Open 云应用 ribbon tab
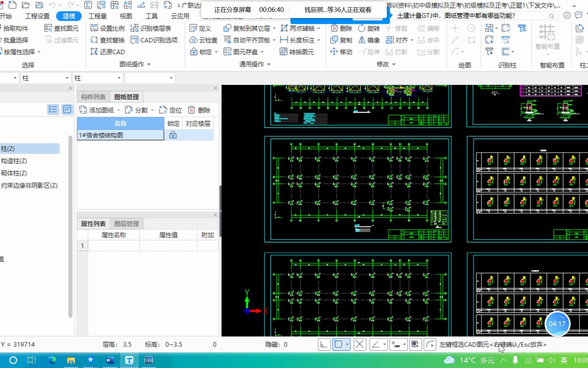 pyautogui.click(x=180, y=16)
